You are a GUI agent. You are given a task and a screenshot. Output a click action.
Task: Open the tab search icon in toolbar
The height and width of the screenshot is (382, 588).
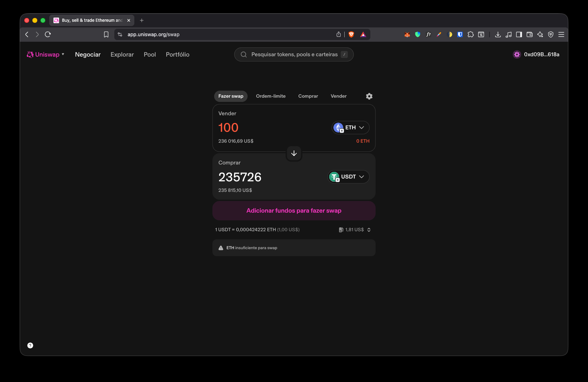481,34
